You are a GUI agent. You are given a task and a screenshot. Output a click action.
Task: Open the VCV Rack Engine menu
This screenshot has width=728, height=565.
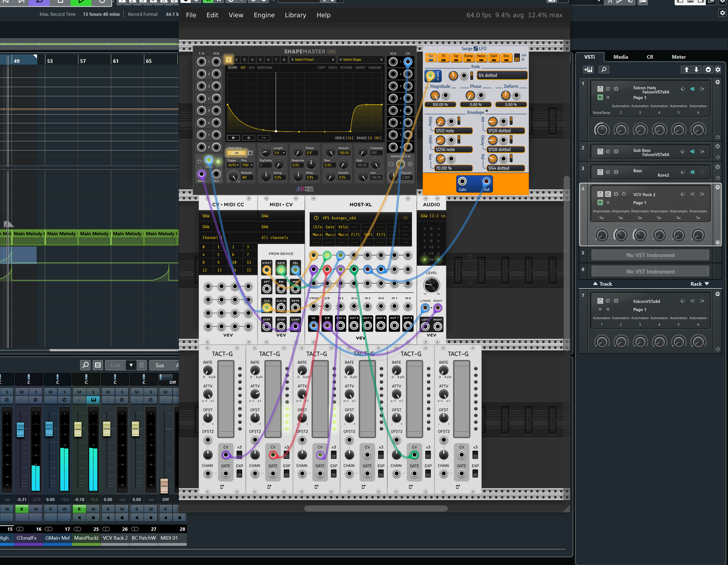(264, 15)
